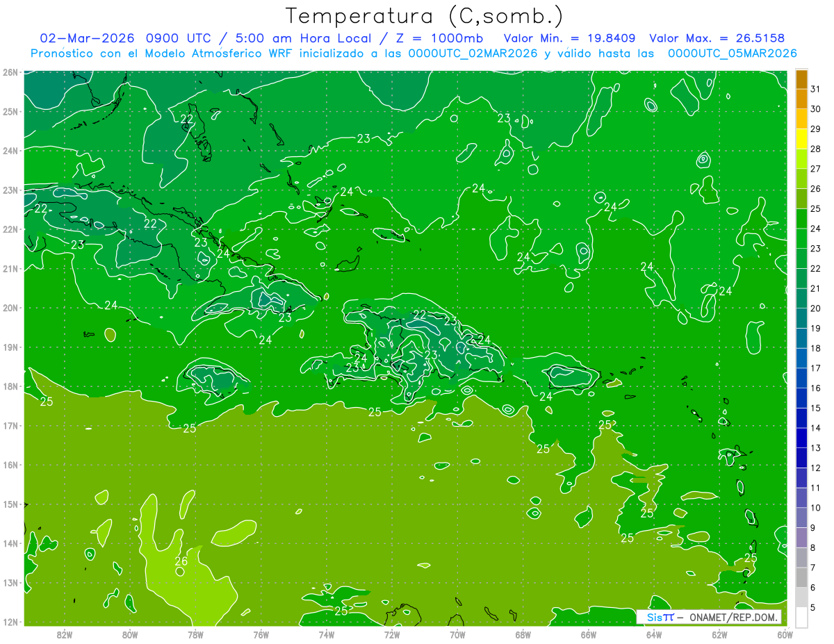834x644 pixels.
Task: Click the "66W" longitude axis label
Action: [x=589, y=634]
